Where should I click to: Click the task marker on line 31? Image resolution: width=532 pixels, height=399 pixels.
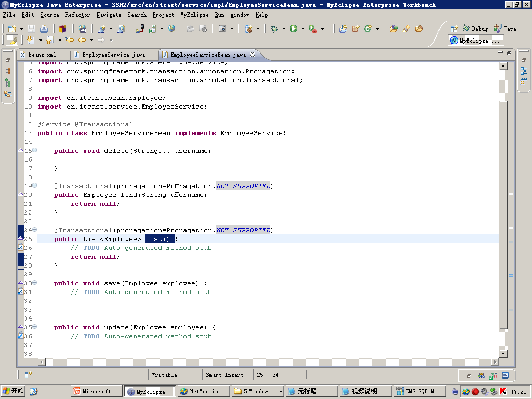point(20,292)
